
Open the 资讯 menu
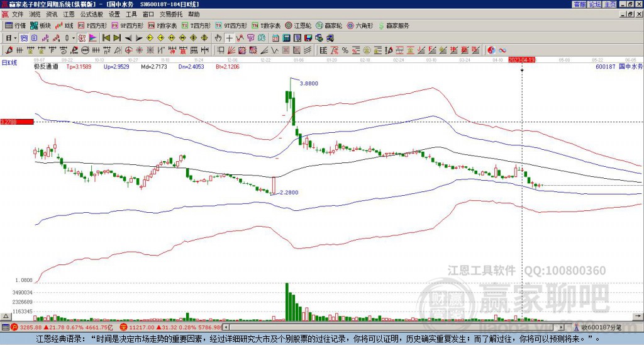point(52,14)
